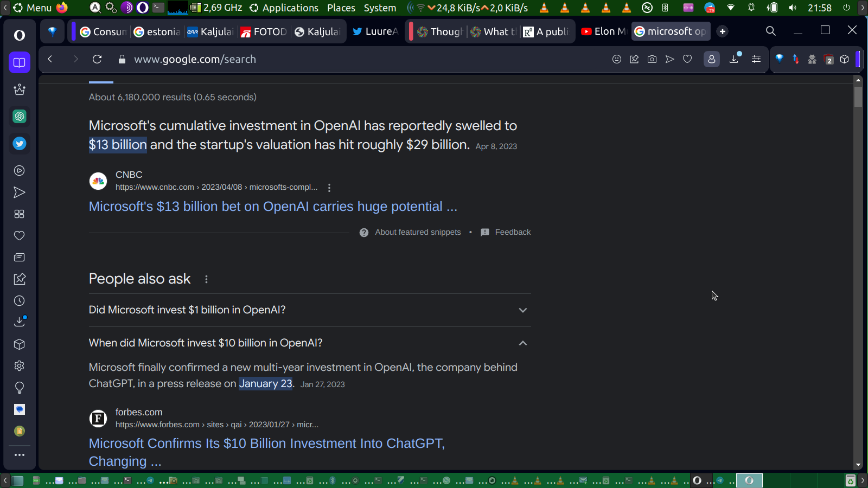Image resolution: width=868 pixels, height=488 pixels.
Task: Open Speed Dial grid icon in sidebar
Action: (20, 214)
